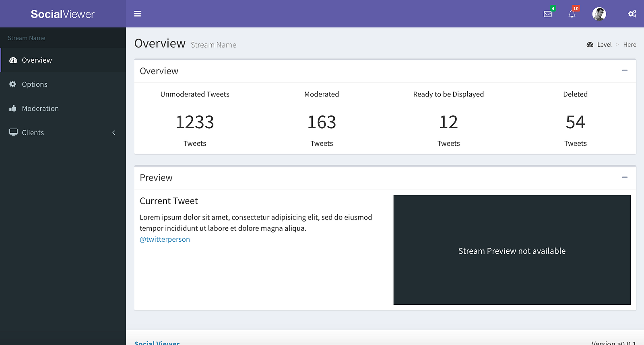Click the Social Viewer footer link
The width and height of the screenshot is (644, 345).
pos(157,343)
